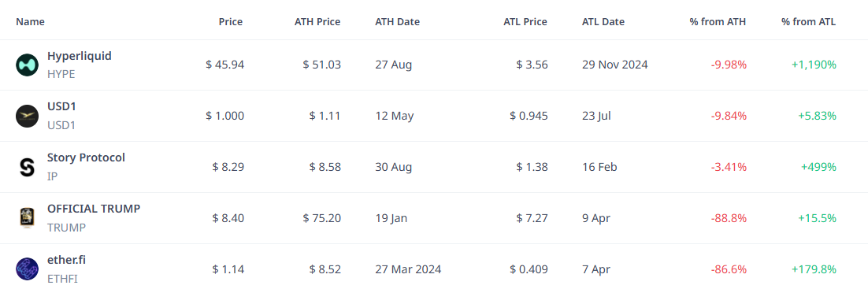This screenshot has height=289, width=868.
Task: Click the Hyperliquid coin logo icon
Action: [x=27, y=65]
